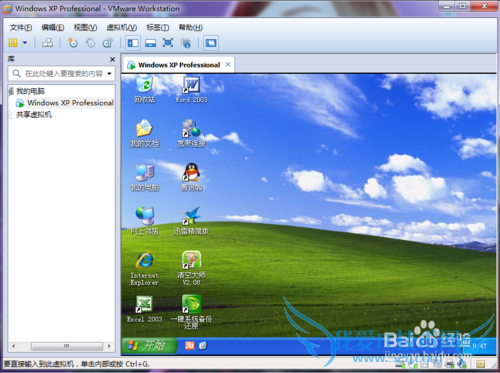
Task: Click the Word 2003 desktop shortcut
Action: point(191,89)
